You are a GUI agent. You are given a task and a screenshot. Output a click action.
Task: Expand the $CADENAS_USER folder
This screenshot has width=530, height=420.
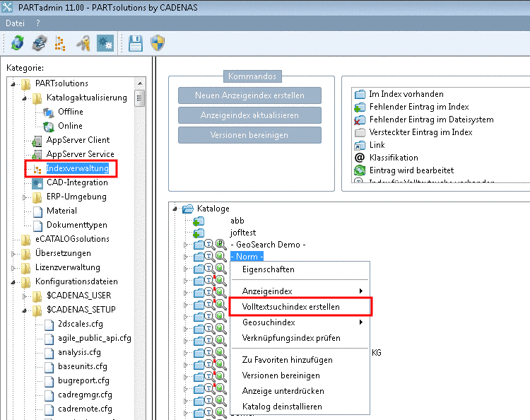(x=24, y=296)
